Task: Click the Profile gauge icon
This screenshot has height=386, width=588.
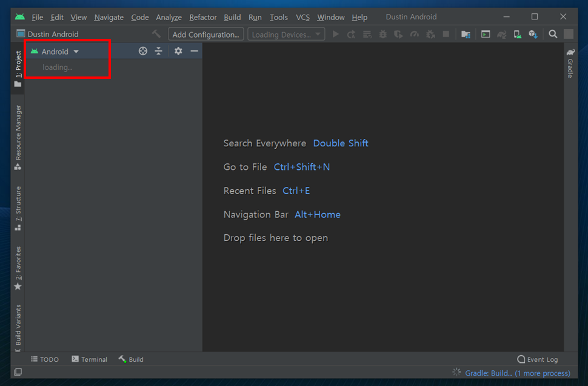Action: 414,34
